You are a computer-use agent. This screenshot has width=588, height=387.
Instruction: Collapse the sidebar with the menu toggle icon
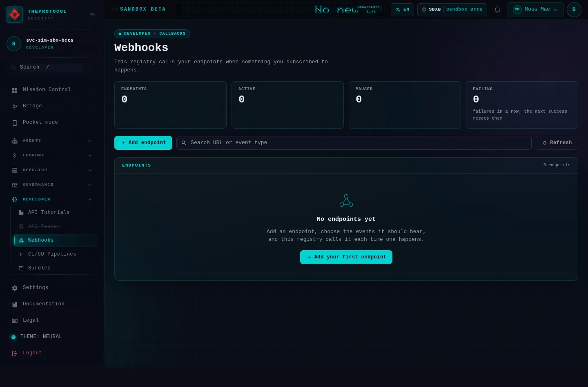point(92,15)
